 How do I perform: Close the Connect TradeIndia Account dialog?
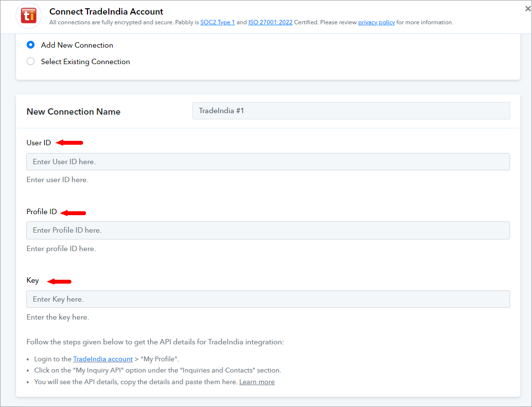528,9
